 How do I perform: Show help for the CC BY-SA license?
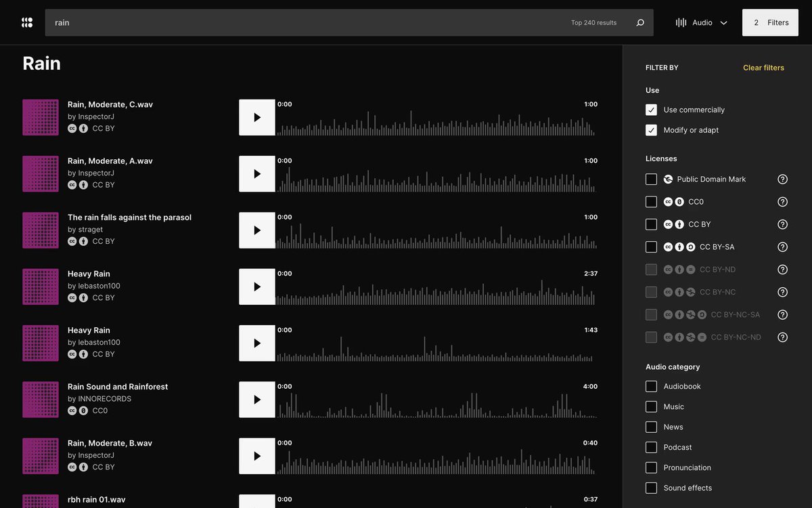pos(782,247)
